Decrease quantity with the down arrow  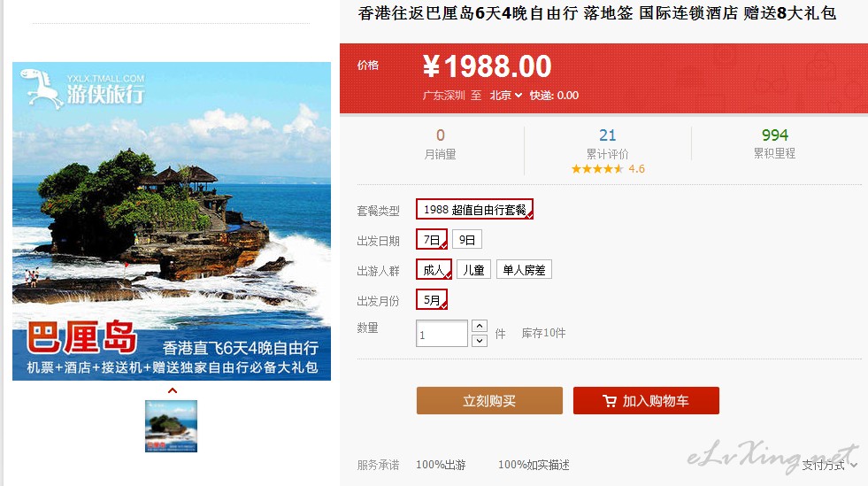point(480,341)
